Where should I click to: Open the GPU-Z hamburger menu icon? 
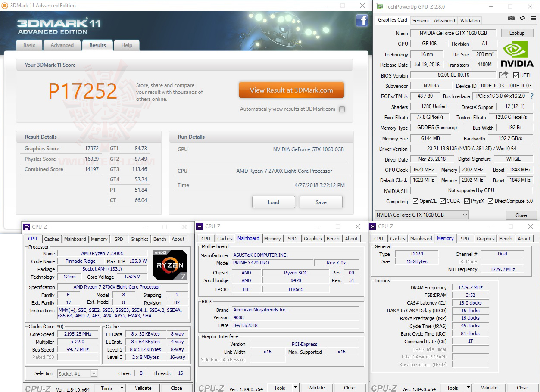pyautogui.click(x=533, y=18)
